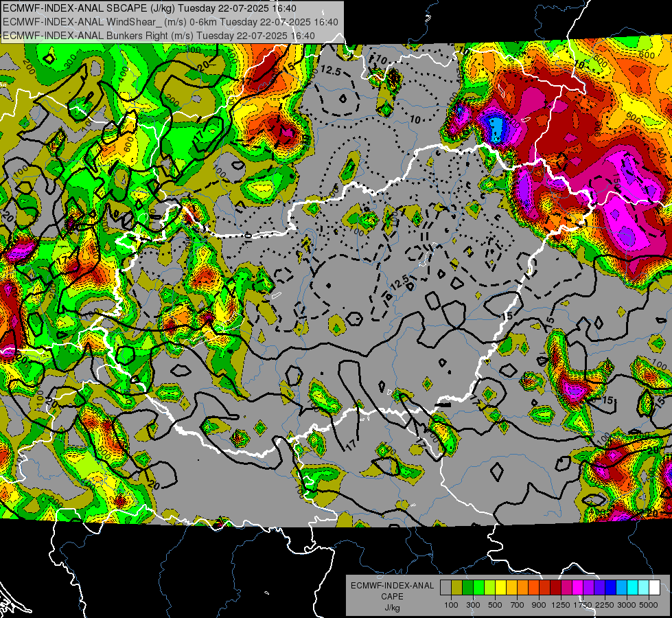Click the Bunkers Right title line
672x618 pixels.
coord(159,36)
